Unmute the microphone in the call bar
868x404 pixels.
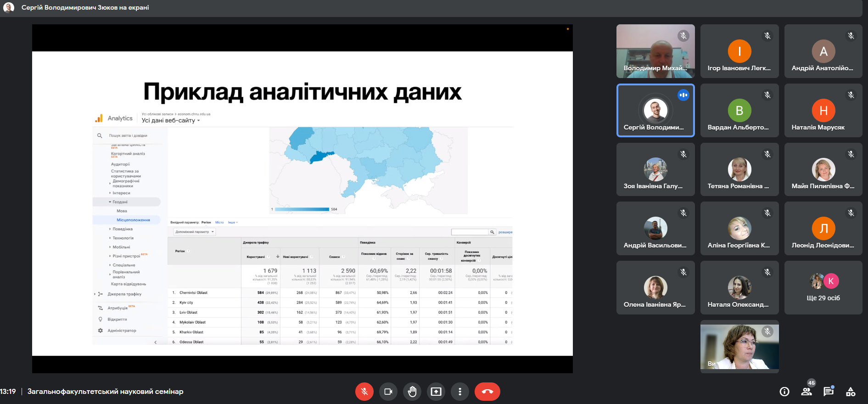pos(364,392)
